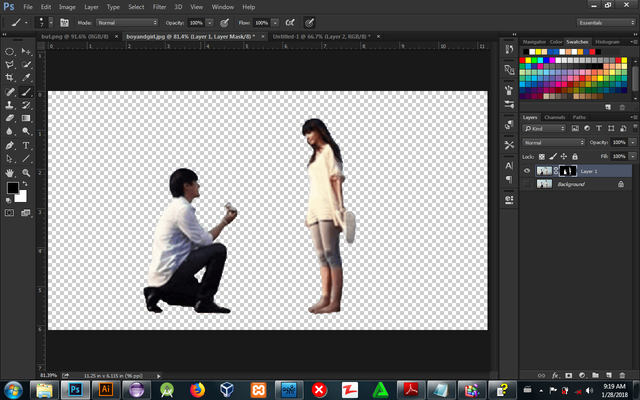Image resolution: width=640 pixels, height=400 pixels.
Task: Show the Background layer visibility box
Action: tap(527, 185)
